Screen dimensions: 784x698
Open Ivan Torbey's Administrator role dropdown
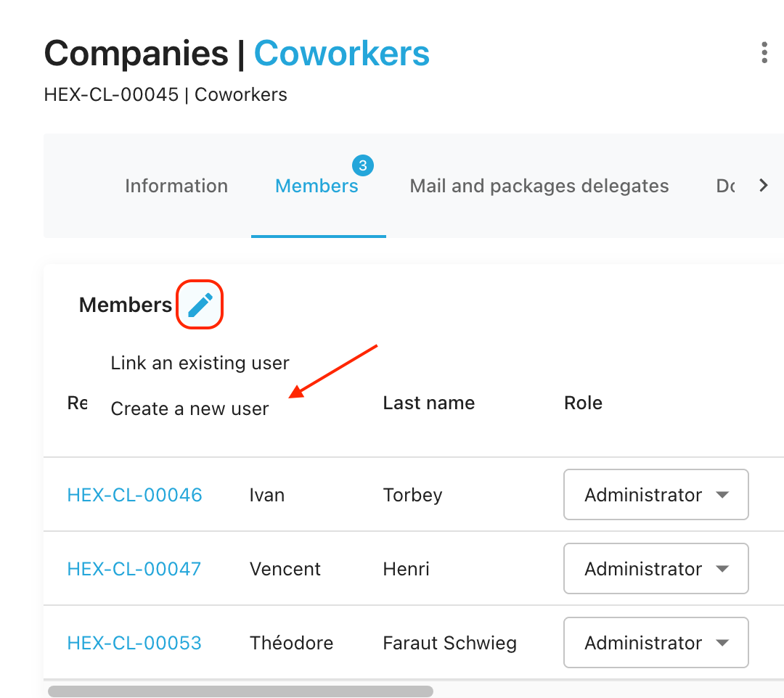656,495
